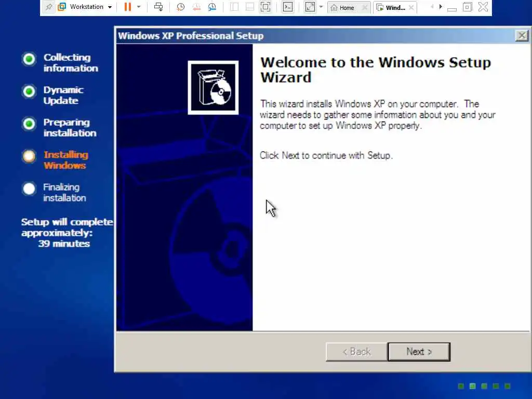This screenshot has width=532, height=399.
Task: Close the VMware window
Action: pos(483,7)
